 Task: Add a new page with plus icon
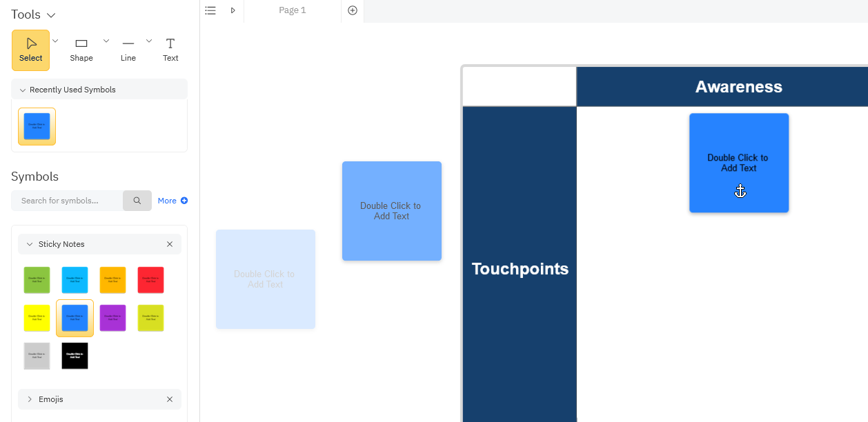353,10
